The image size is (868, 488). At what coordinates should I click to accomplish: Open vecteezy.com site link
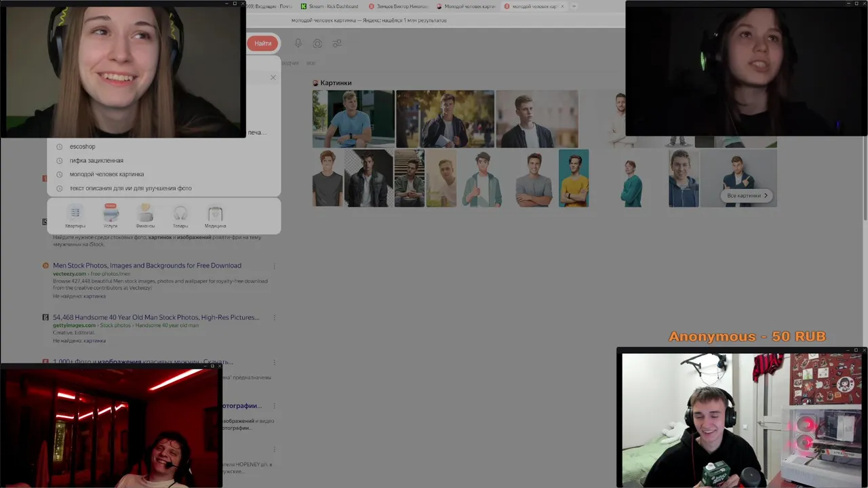coord(69,274)
